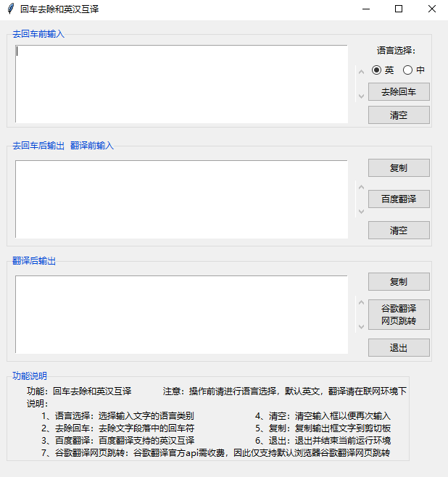This screenshot has height=477, width=448.
Task: Click the line '7、谷歌翻译网页跳转' description
Action: (216, 453)
